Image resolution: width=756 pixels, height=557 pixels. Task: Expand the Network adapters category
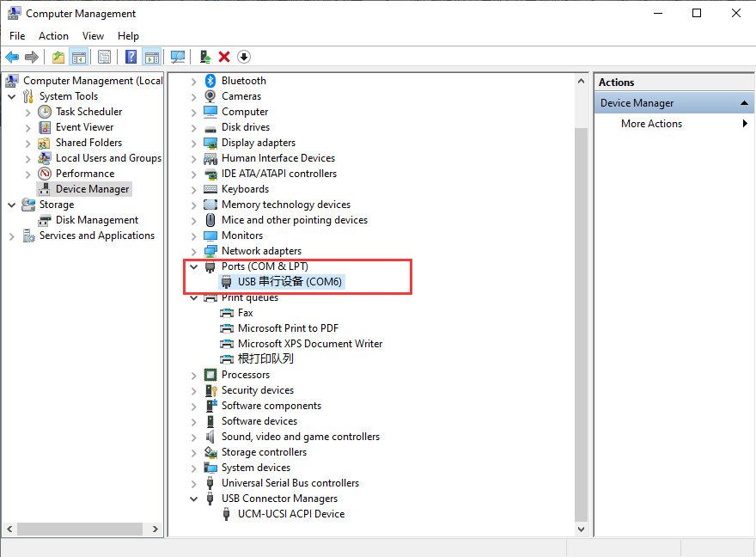(x=193, y=251)
